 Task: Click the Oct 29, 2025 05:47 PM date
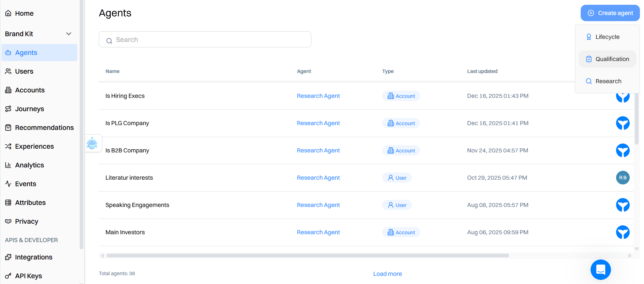[497, 178]
